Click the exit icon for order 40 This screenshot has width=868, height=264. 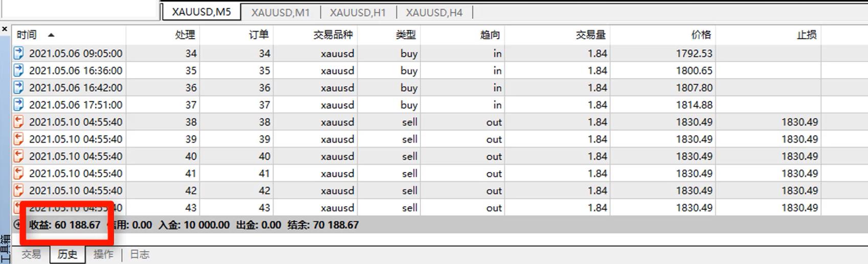[x=18, y=156]
